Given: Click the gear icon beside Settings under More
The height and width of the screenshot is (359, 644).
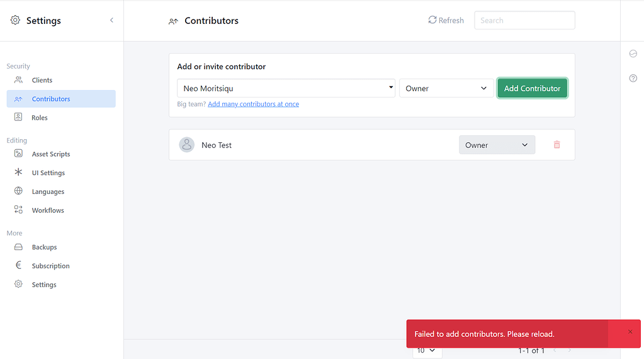Looking at the screenshot, I should pyautogui.click(x=18, y=284).
